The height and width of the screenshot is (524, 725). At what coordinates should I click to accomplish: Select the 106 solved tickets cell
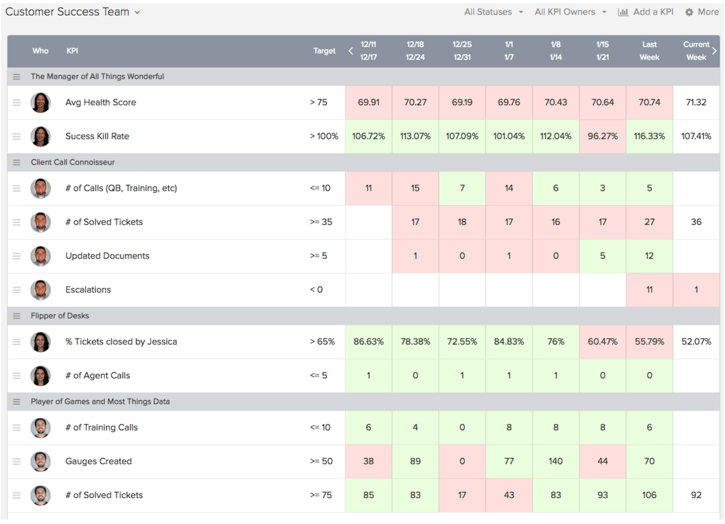649,495
